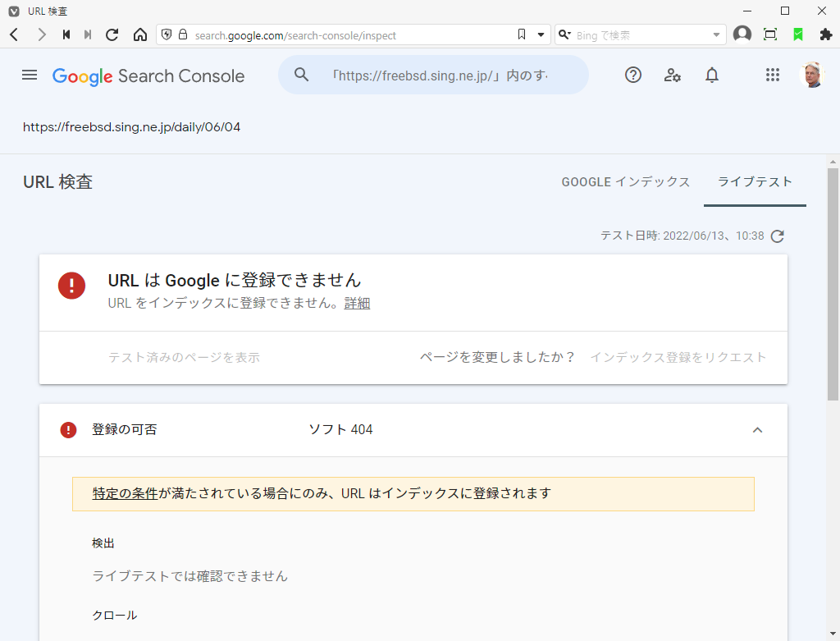This screenshot has width=840, height=641.
Task: Open the address bar dropdown arrow
Action: pyautogui.click(x=541, y=34)
